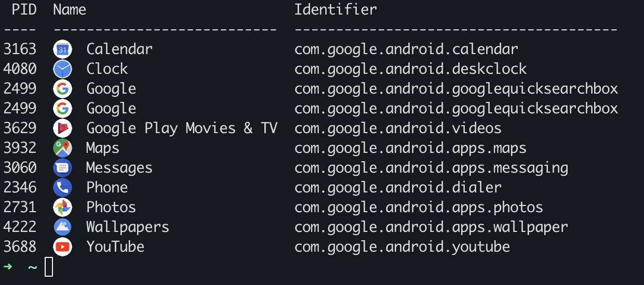
Task: Click the Calendar app icon
Action: click(62, 49)
